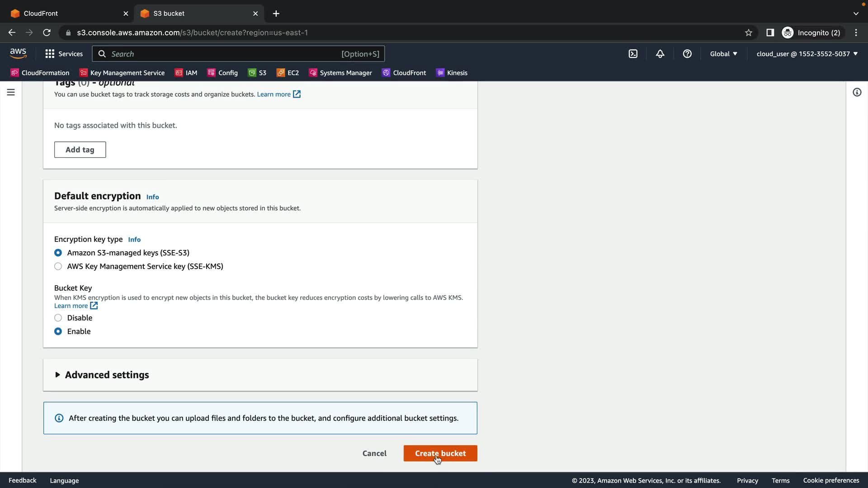The width and height of the screenshot is (868, 488).
Task: Toggle the side navigation hamburger menu
Action: click(11, 92)
